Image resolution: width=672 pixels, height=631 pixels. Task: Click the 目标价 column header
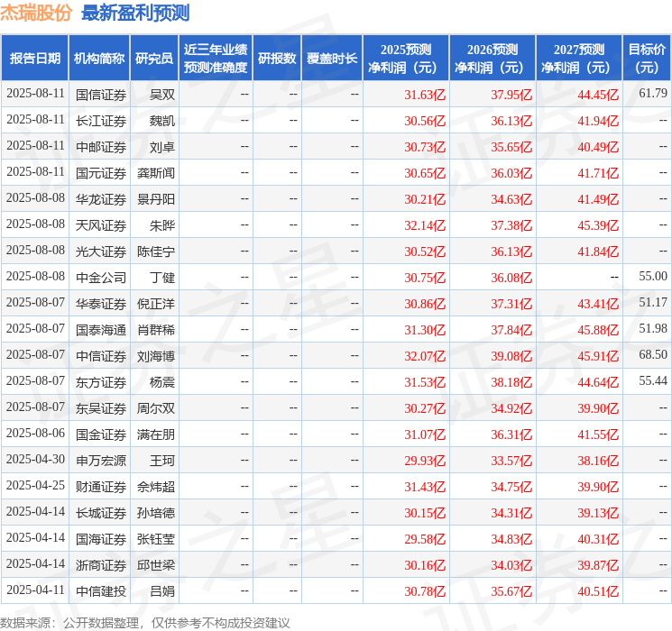click(x=647, y=59)
